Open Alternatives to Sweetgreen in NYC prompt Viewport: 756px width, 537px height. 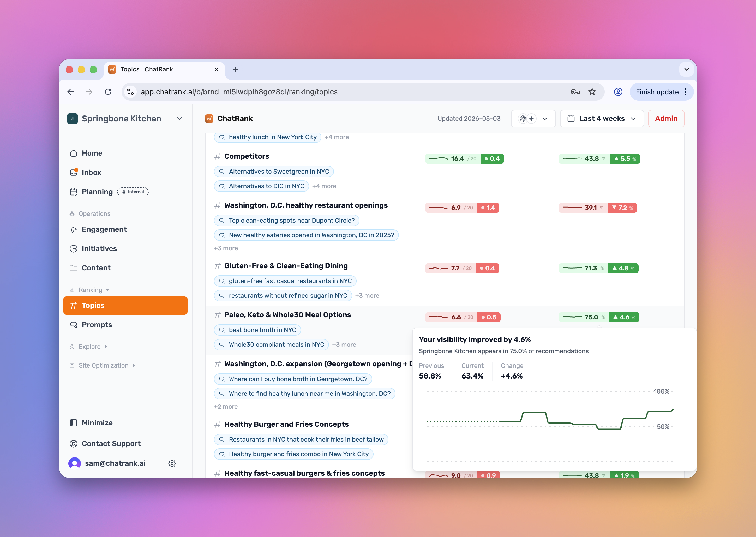pyautogui.click(x=274, y=171)
